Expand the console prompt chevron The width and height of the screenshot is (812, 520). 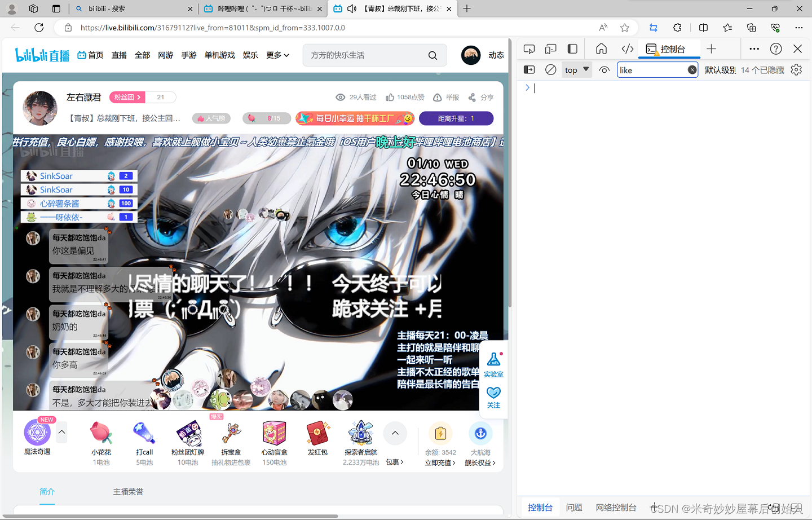[x=527, y=87]
